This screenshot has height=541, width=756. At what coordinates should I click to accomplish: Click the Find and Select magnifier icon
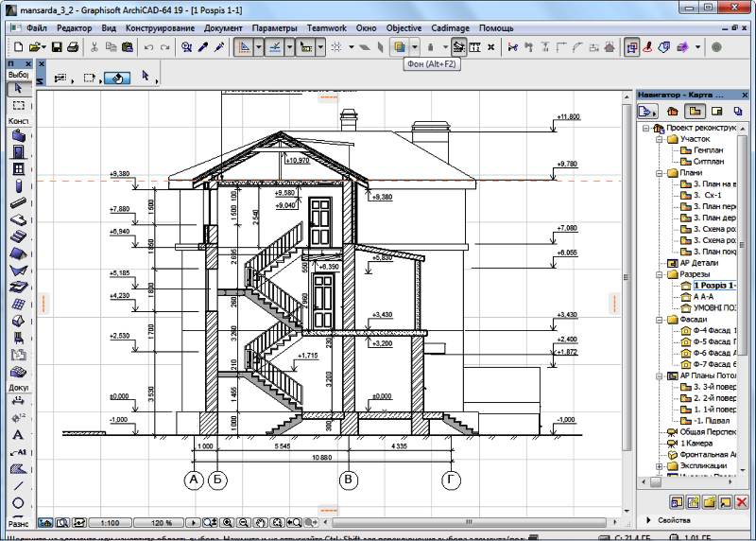click(x=186, y=47)
